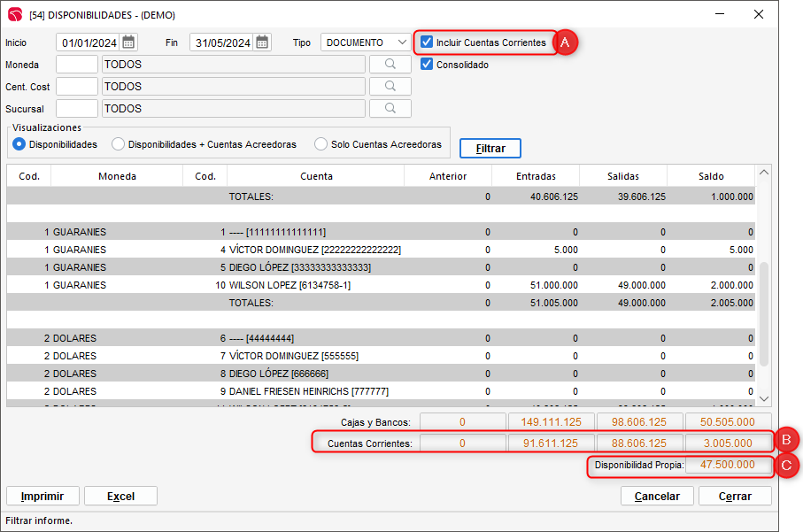Click the application logo in title bar
Image resolution: width=803 pixels, height=532 pixels.
click(15, 14)
